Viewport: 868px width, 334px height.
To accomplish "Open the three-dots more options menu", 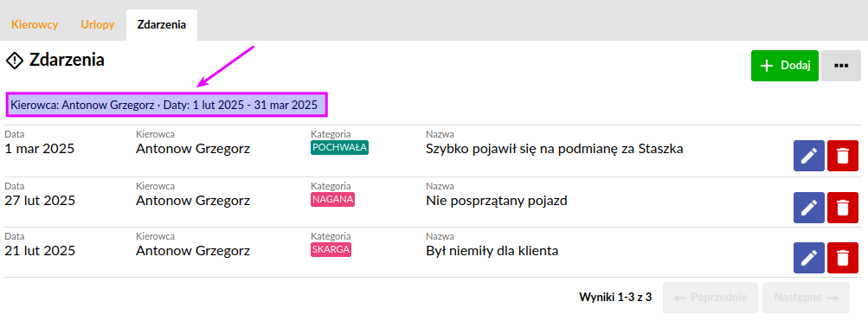I will click(x=841, y=66).
